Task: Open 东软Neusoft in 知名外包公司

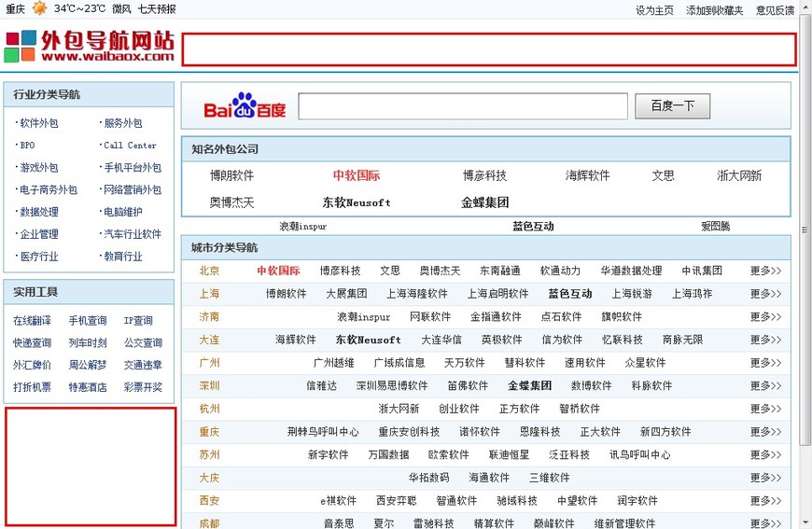Action: pos(357,202)
